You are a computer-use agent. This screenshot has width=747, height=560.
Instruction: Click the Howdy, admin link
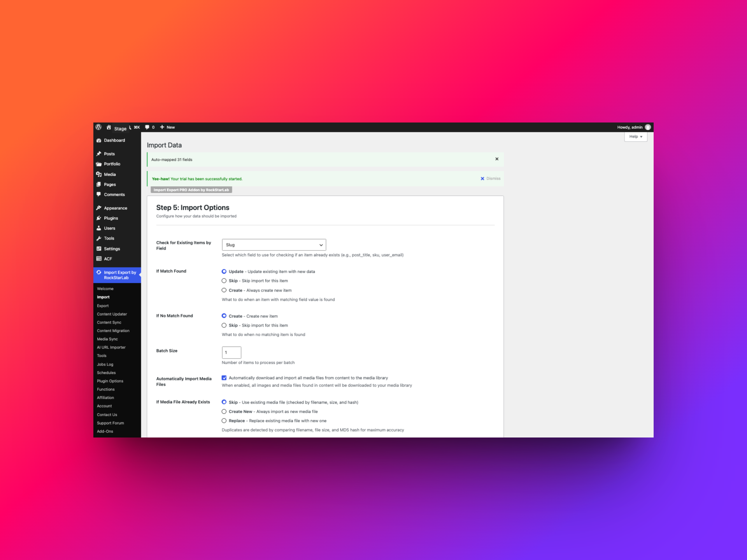click(630, 127)
